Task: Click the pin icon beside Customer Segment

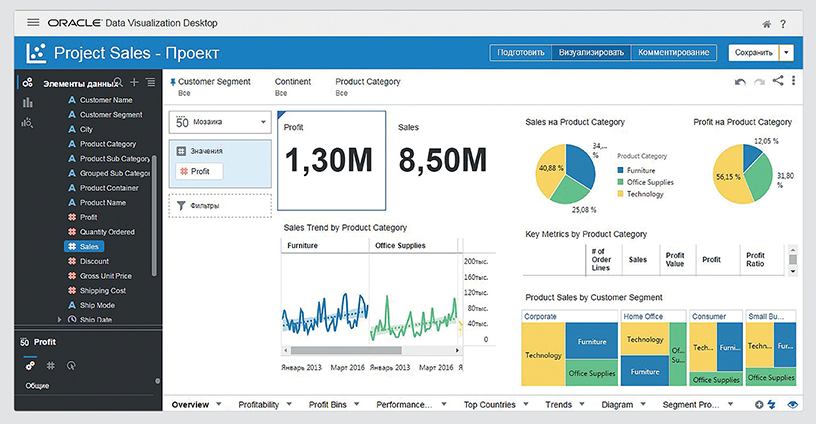Action: (173, 82)
